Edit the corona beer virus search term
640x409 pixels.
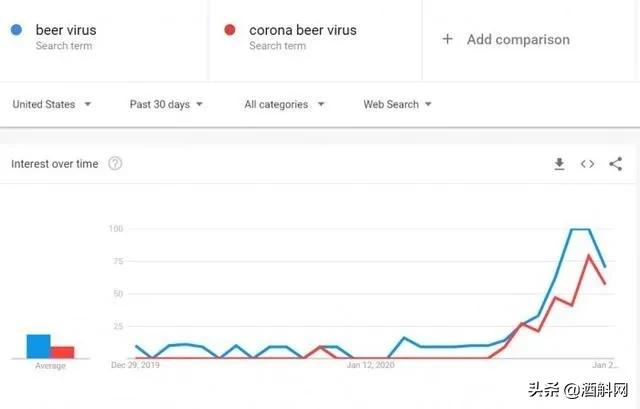click(302, 30)
